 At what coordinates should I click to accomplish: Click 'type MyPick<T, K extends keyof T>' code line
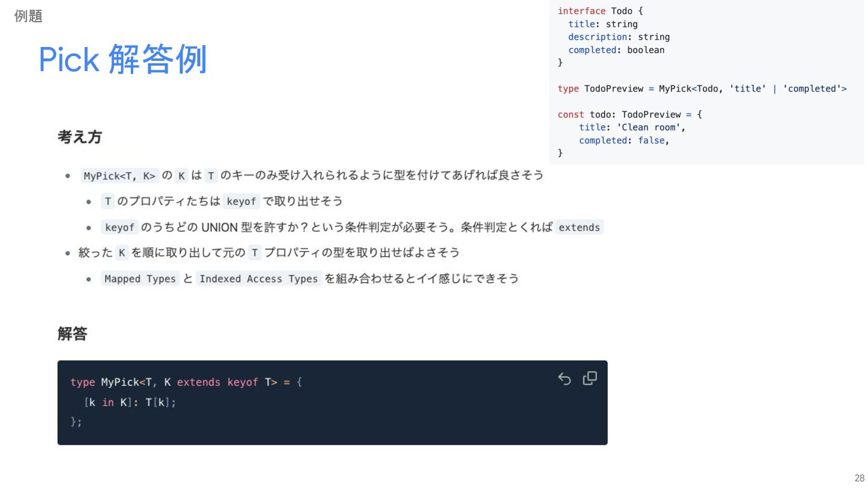[x=186, y=383]
